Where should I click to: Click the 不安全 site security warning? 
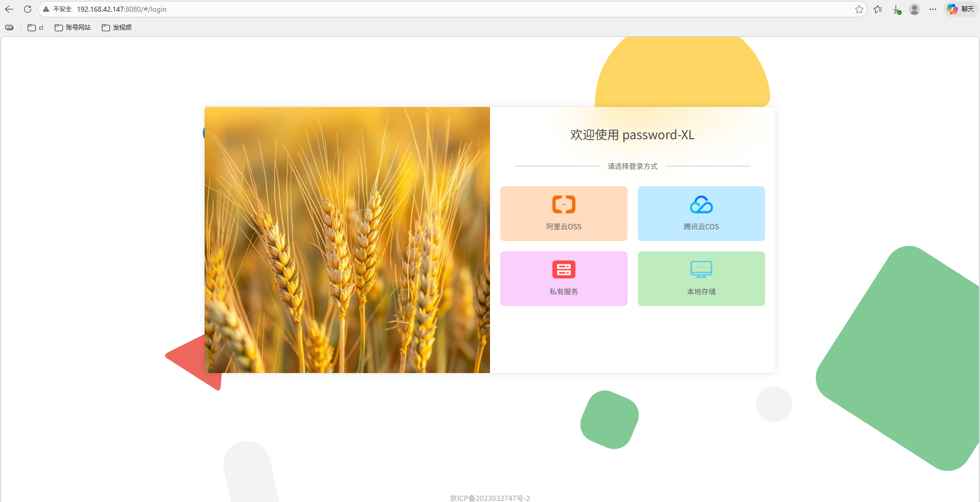click(x=57, y=9)
